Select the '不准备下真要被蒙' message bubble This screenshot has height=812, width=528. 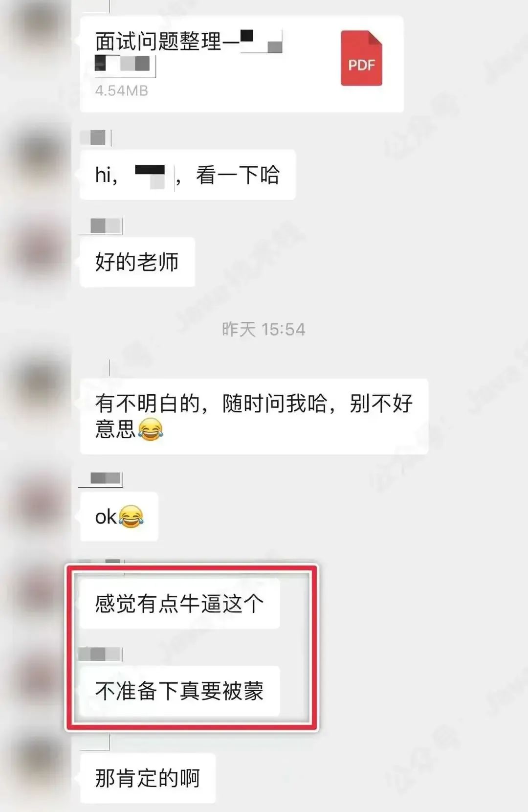coord(180,691)
